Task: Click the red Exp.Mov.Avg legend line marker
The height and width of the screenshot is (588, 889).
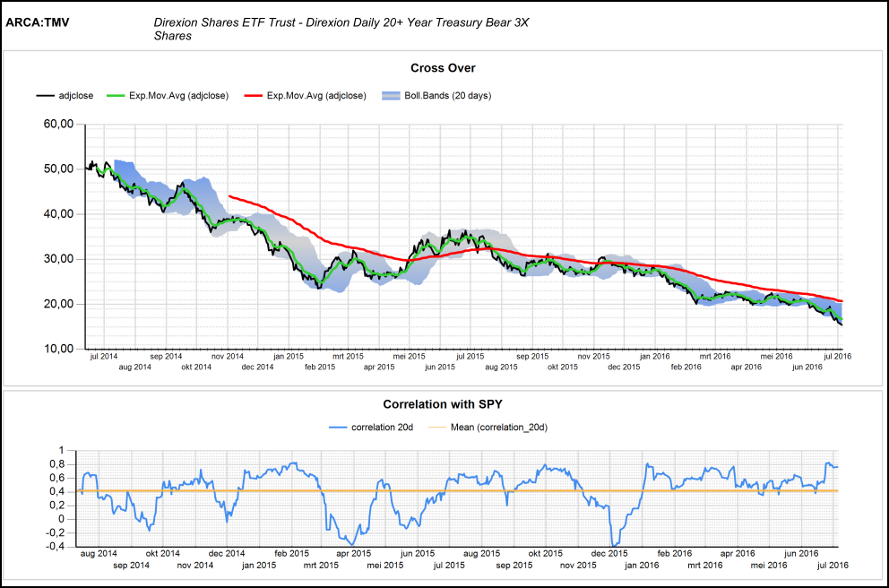Action: point(254,96)
